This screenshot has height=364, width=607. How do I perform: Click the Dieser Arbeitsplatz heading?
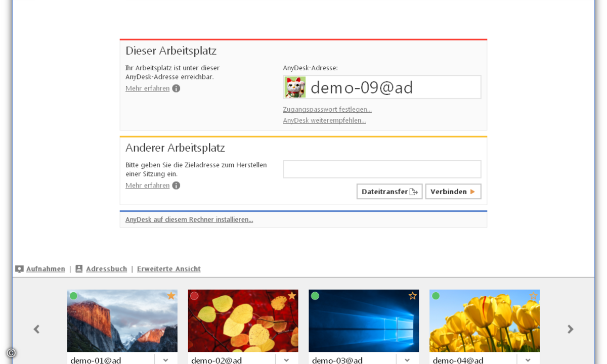pyautogui.click(x=171, y=51)
